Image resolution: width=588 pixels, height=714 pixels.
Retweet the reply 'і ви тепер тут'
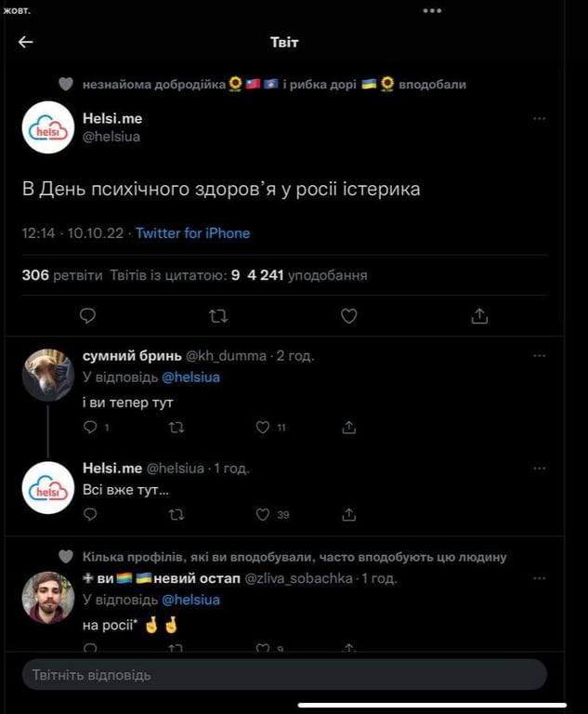pyautogui.click(x=176, y=427)
